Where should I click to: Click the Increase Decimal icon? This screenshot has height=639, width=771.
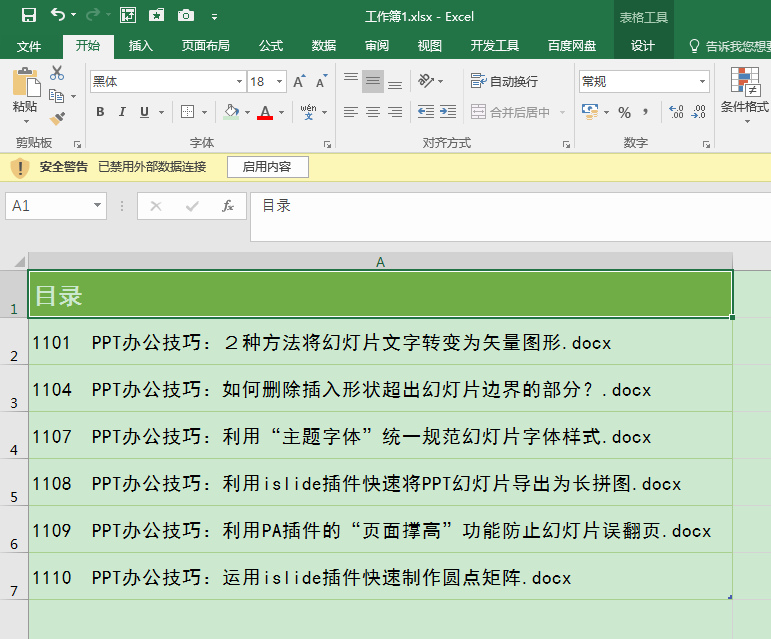click(676, 112)
